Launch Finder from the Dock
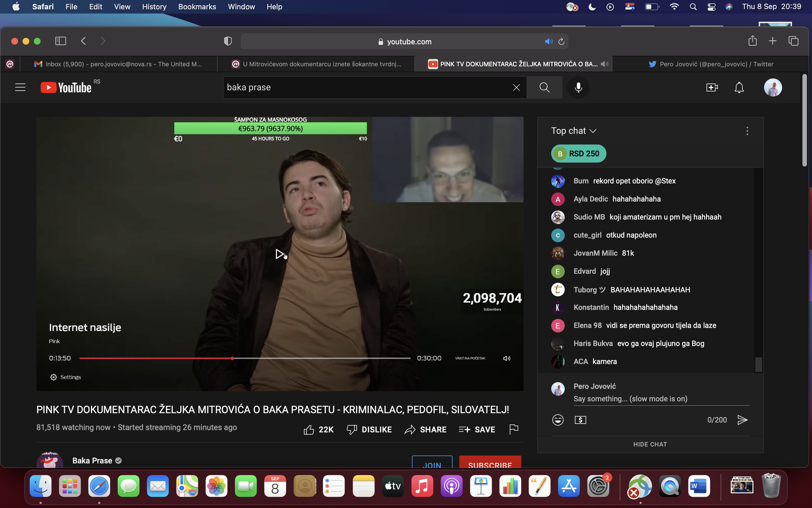812x508 pixels. pos(41,486)
